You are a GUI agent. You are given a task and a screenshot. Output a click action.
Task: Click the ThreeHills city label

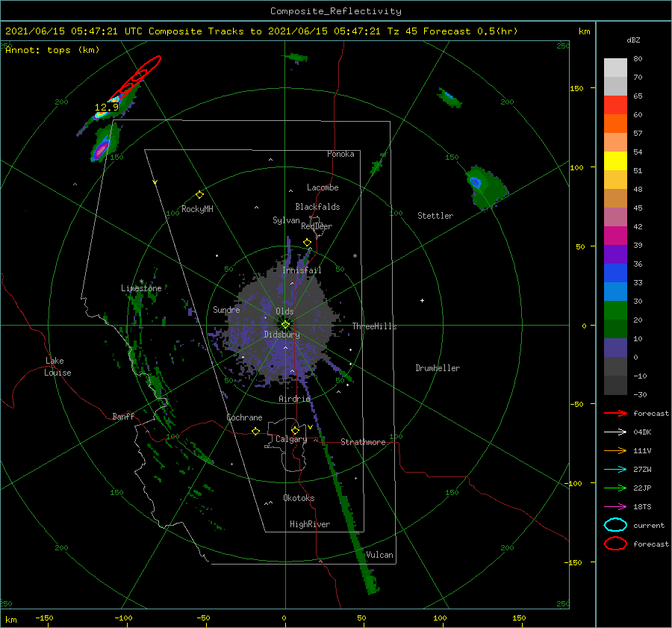[374, 326]
